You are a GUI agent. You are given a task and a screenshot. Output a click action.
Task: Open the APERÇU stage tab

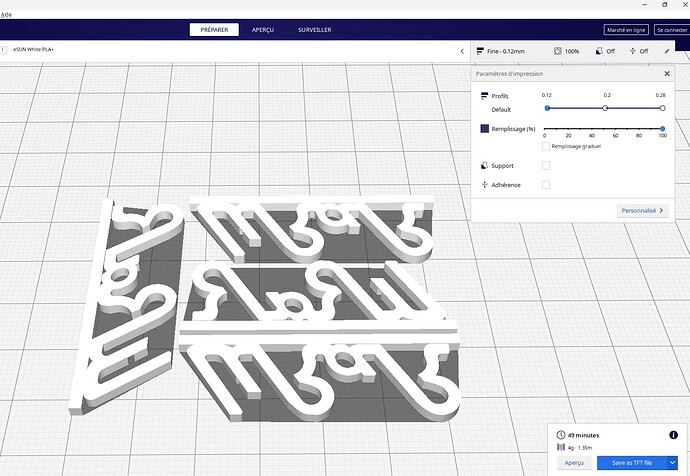pyautogui.click(x=263, y=30)
